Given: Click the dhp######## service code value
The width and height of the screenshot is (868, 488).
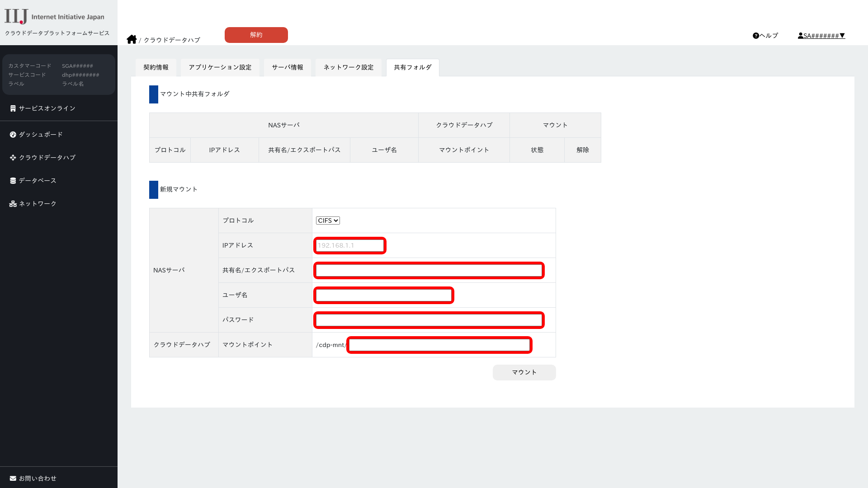Looking at the screenshot, I should coord(80,75).
